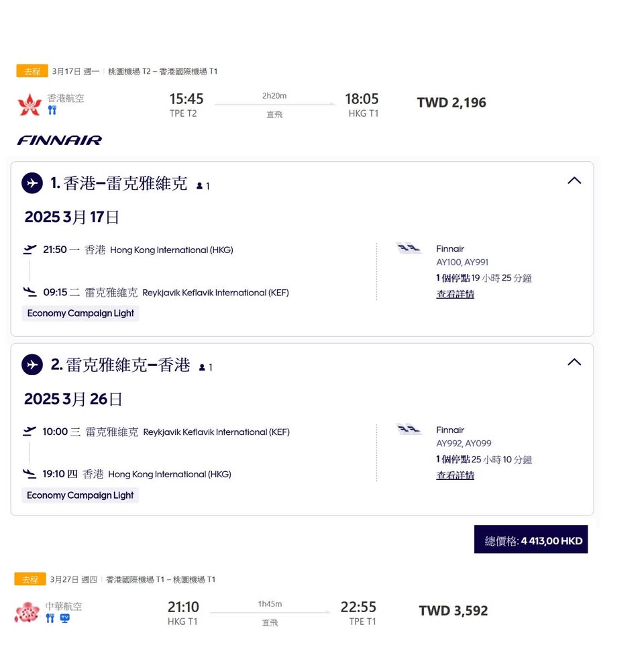Collapse the Hong Kong–Reykjavik flight section

(574, 181)
